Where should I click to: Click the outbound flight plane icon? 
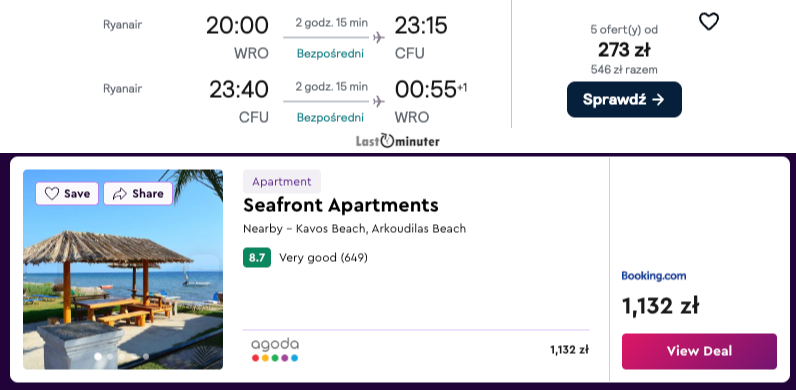(x=378, y=38)
